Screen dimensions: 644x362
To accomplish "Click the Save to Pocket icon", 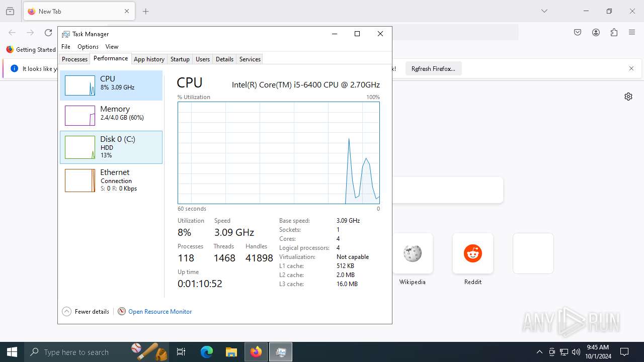I will (x=578, y=33).
